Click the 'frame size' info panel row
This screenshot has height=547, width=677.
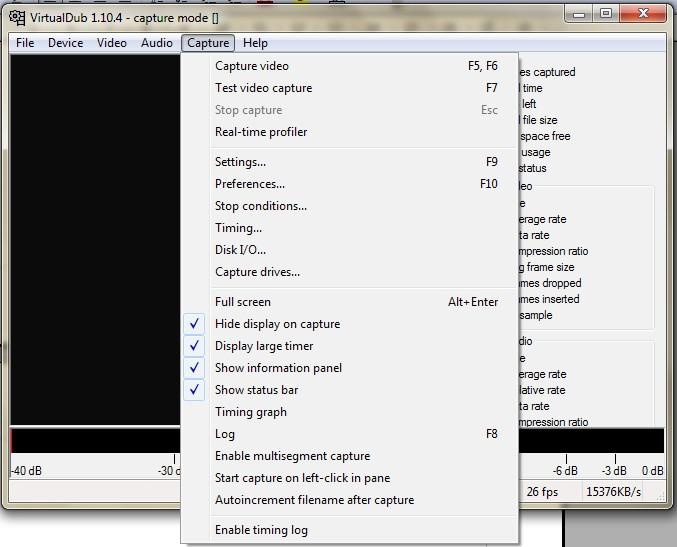[x=547, y=267]
